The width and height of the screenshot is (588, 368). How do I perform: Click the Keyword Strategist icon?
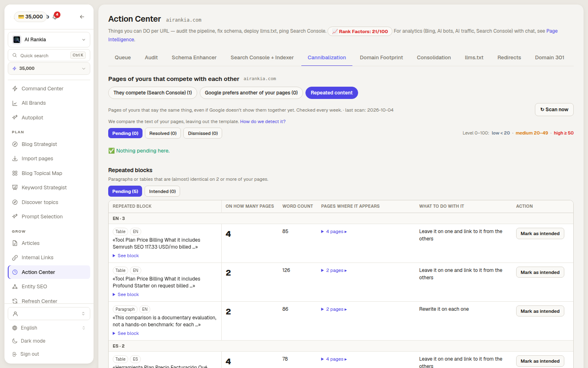click(x=15, y=188)
